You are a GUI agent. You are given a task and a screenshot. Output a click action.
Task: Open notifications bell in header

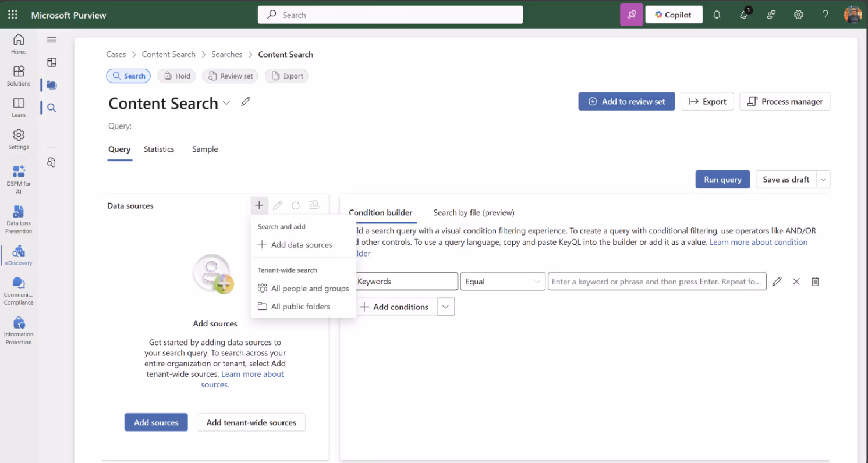tap(717, 15)
